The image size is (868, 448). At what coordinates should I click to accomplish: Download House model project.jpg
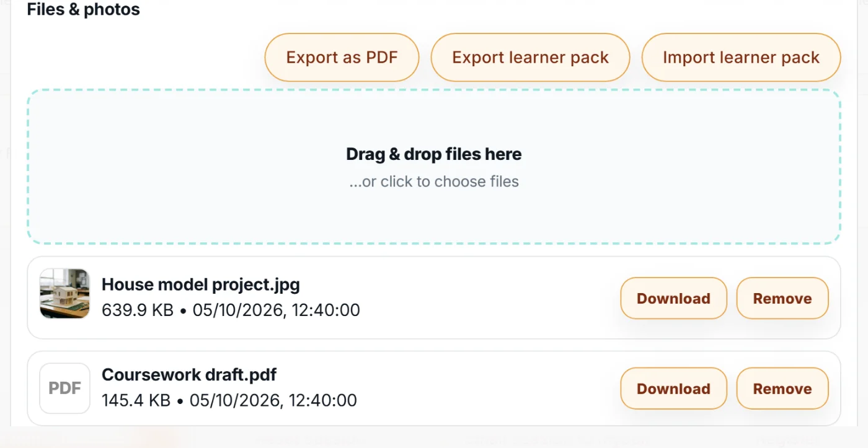click(x=673, y=298)
